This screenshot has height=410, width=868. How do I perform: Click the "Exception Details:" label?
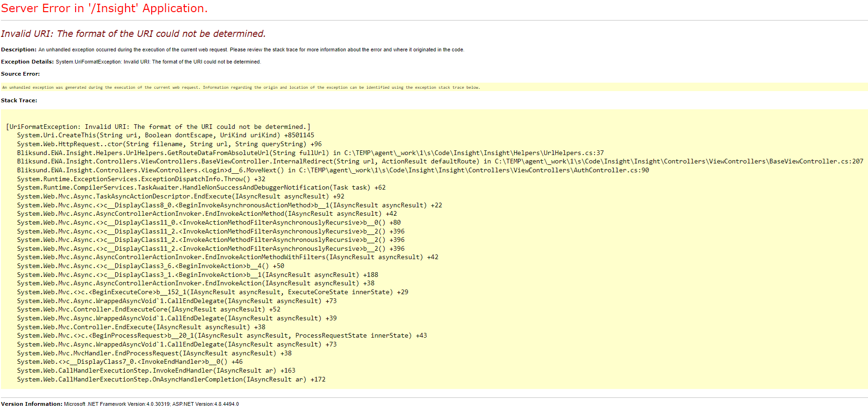(27, 62)
